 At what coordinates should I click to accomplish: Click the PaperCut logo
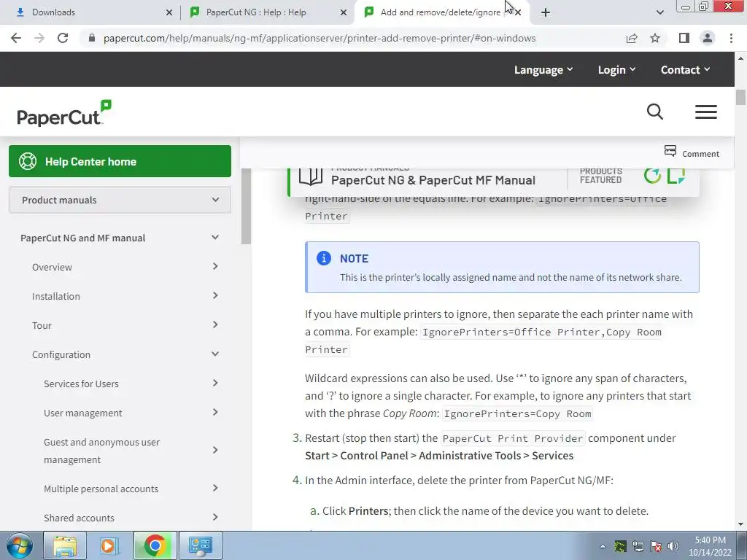pos(64,113)
